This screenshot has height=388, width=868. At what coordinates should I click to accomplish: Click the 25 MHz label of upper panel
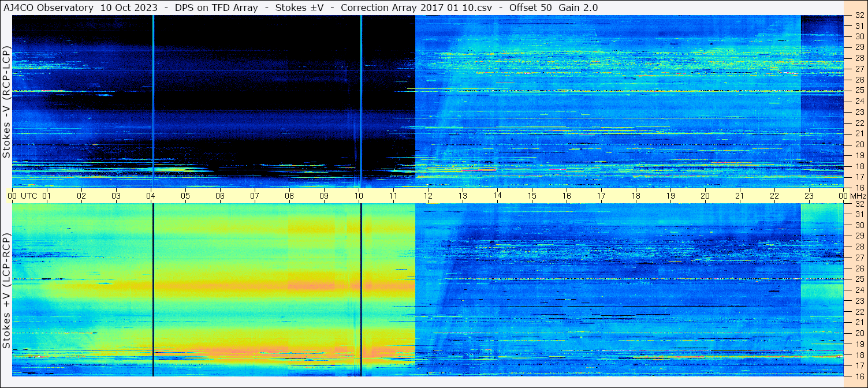click(x=859, y=91)
